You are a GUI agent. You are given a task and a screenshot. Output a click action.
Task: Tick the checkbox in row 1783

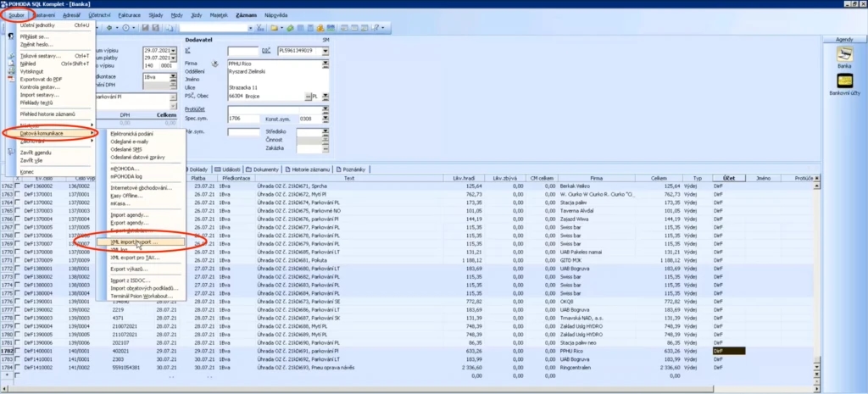coord(17,359)
